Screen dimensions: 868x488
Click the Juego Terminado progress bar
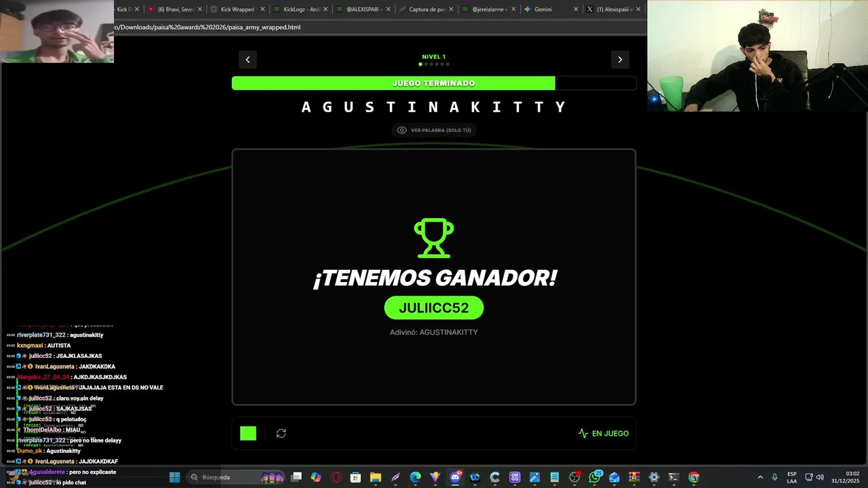point(434,83)
